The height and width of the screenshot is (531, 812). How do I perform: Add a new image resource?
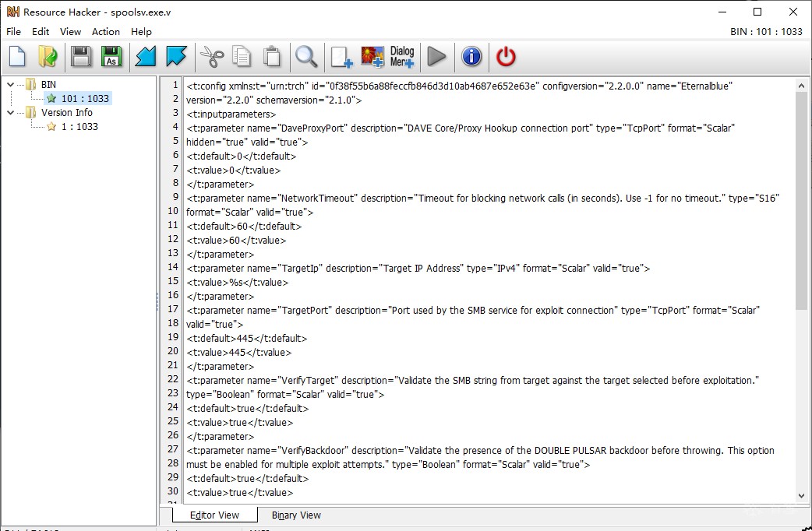tap(372, 56)
